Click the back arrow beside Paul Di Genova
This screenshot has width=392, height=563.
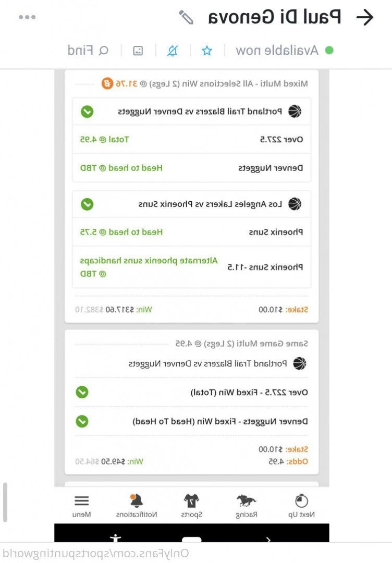pos(365,17)
